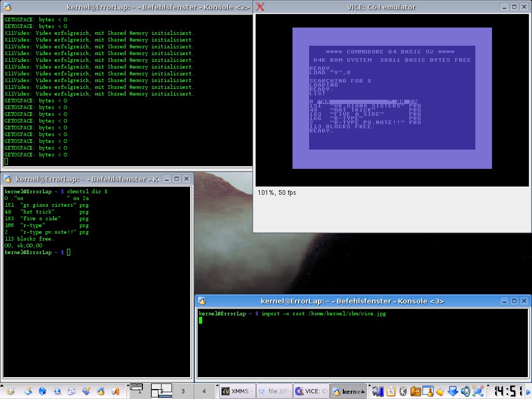Click '113 blocks free.' in Konsole output
The height and width of the screenshot is (399, 532).
click(29, 239)
